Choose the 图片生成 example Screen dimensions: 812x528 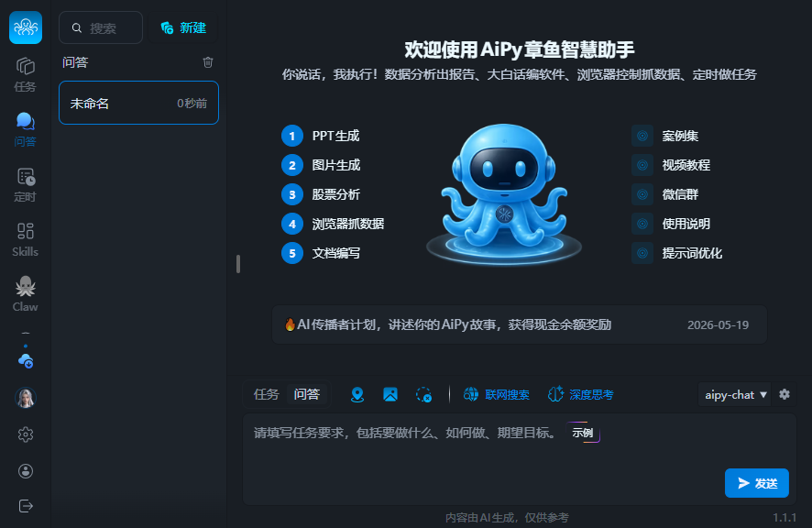click(x=336, y=165)
